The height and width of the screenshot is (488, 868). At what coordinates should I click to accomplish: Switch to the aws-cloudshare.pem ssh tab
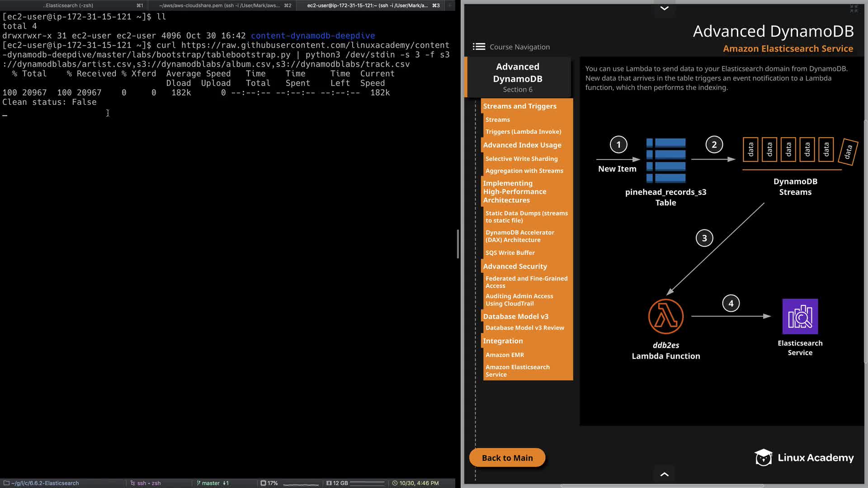[x=219, y=5]
